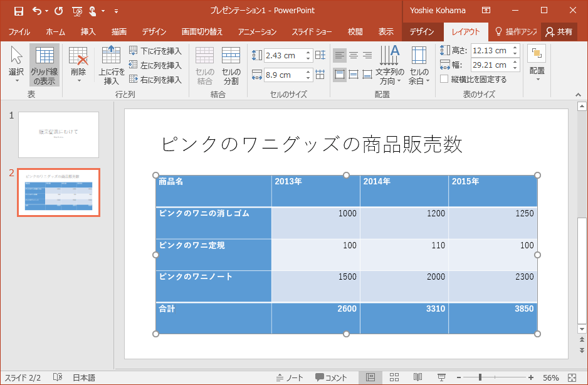
Task: Fit slide to current window icon
Action: pos(572,377)
